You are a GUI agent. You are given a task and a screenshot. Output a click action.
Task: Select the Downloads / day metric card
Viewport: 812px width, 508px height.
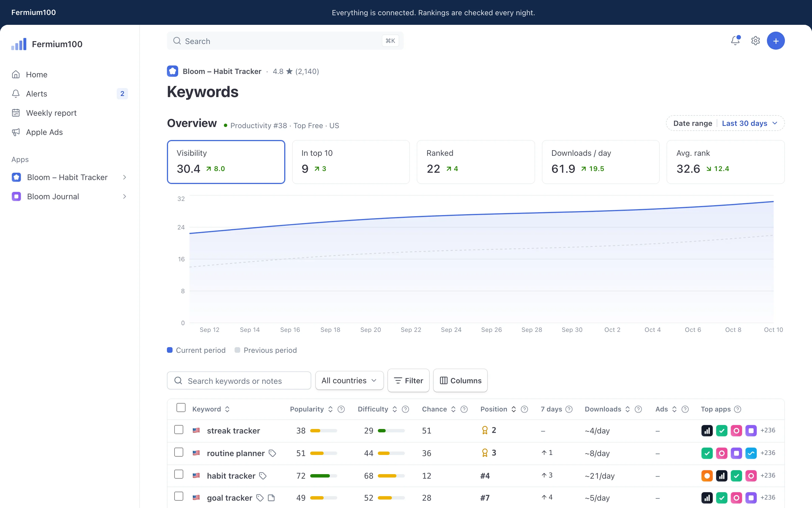coord(601,162)
